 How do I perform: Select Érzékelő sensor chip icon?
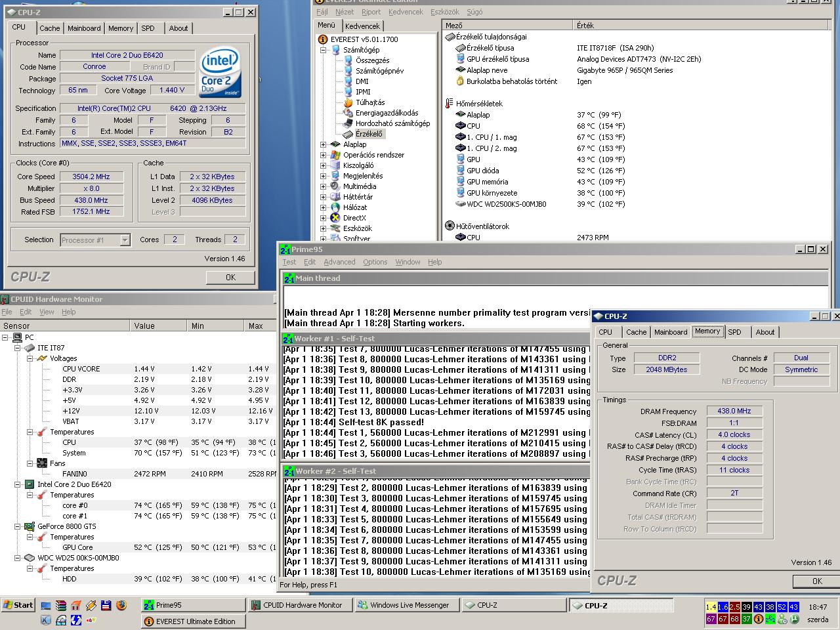point(348,134)
